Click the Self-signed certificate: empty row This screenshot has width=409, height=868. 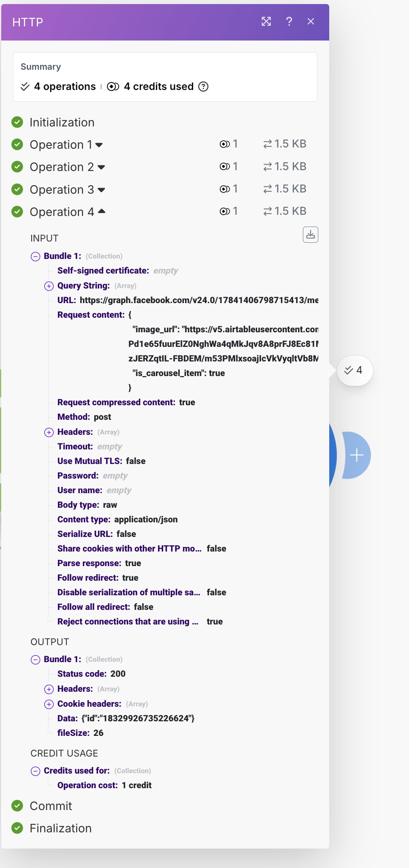pos(118,271)
